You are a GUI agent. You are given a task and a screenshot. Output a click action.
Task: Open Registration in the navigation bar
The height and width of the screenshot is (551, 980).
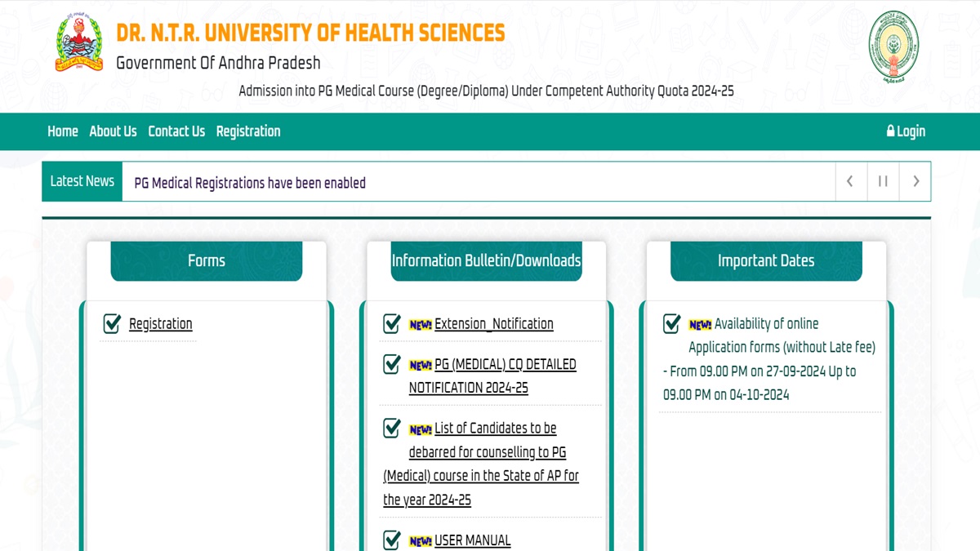248,131
